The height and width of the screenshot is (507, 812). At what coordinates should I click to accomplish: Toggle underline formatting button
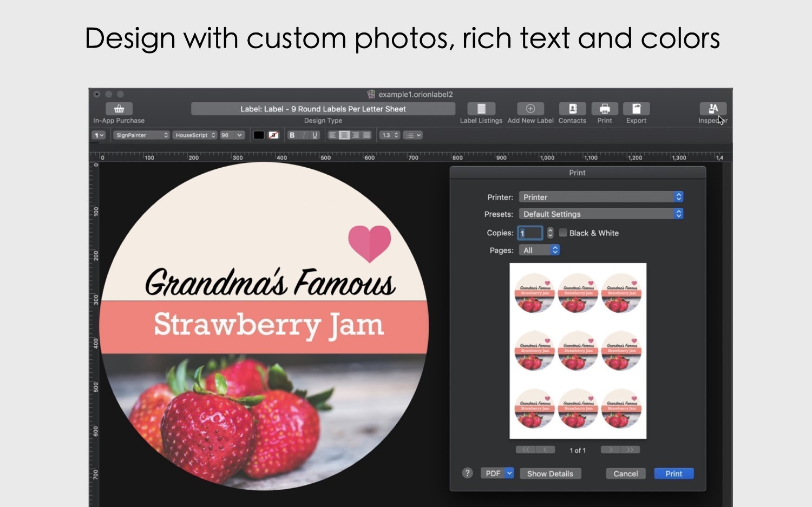coord(315,135)
